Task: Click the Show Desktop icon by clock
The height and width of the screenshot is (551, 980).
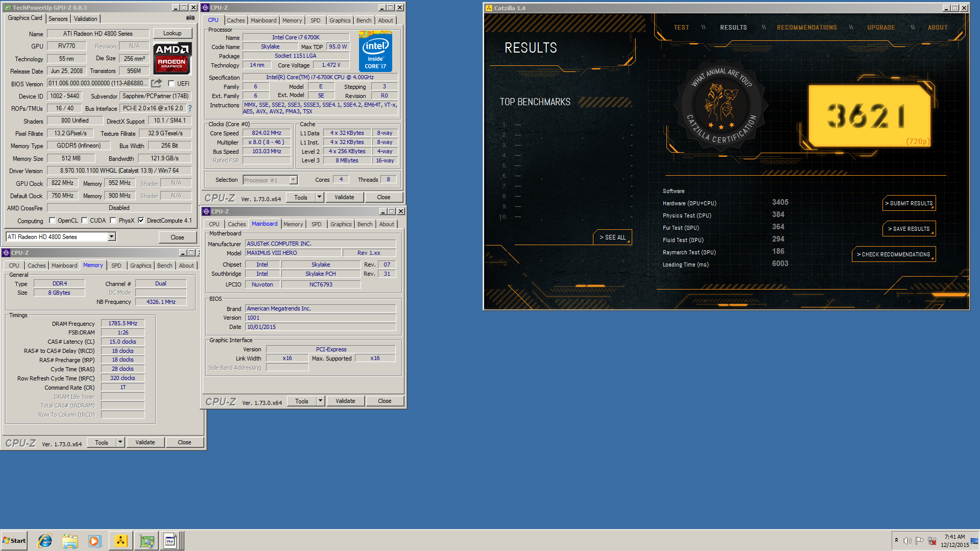Action: 974,541
